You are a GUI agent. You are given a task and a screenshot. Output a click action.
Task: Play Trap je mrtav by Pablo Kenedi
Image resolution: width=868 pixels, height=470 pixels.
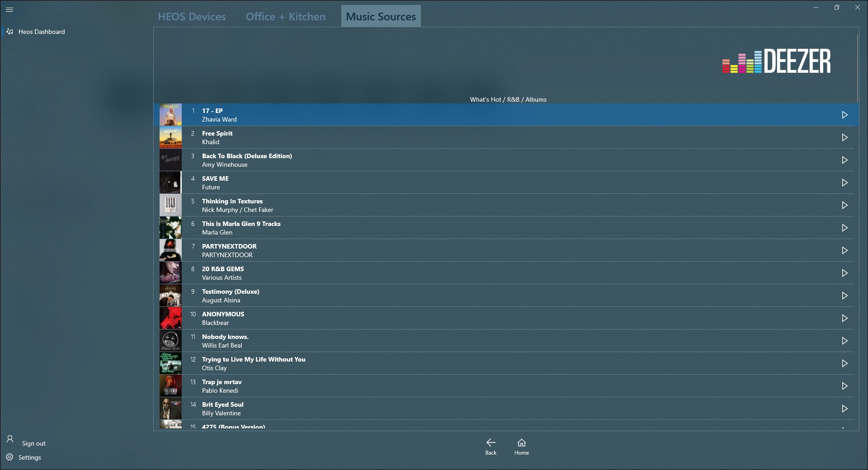[844, 386]
